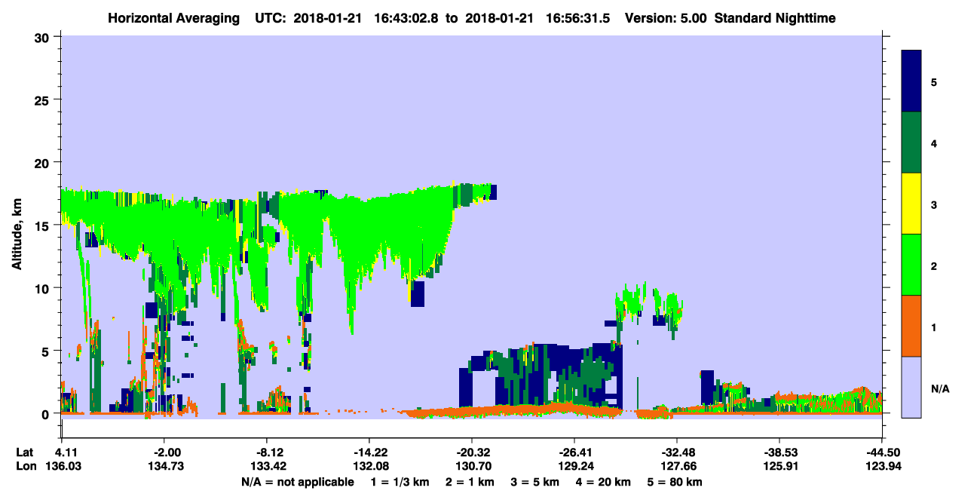980x503 pixels.
Task: Click legend text "2 = 1 km"
Action: (x=472, y=481)
